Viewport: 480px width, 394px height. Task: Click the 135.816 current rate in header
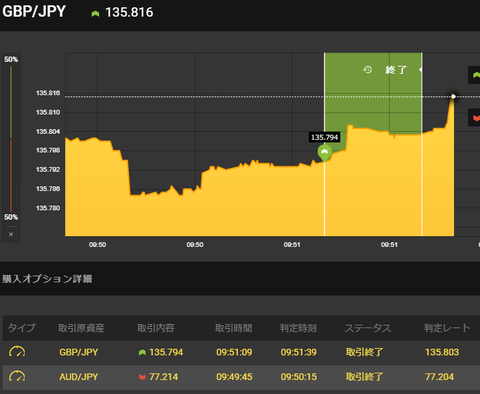[129, 13]
